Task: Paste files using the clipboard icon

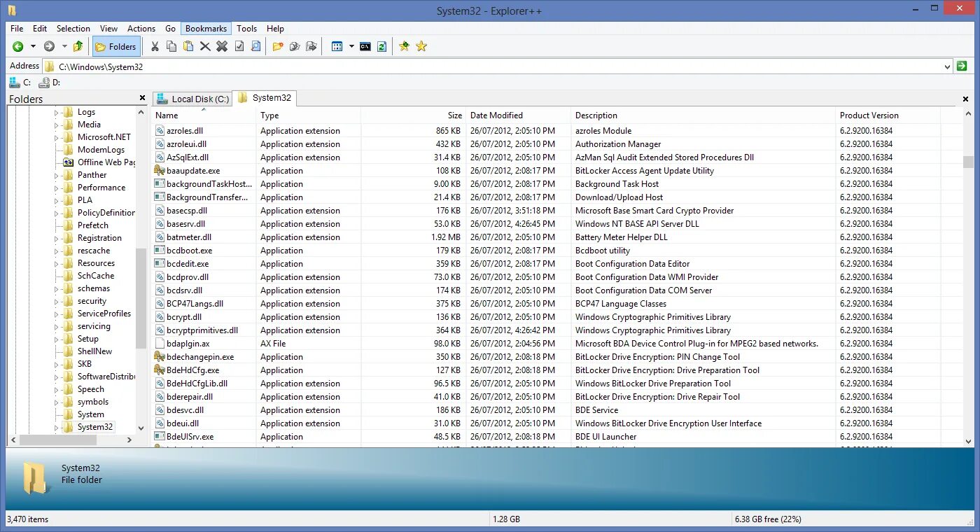Action: click(x=188, y=46)
